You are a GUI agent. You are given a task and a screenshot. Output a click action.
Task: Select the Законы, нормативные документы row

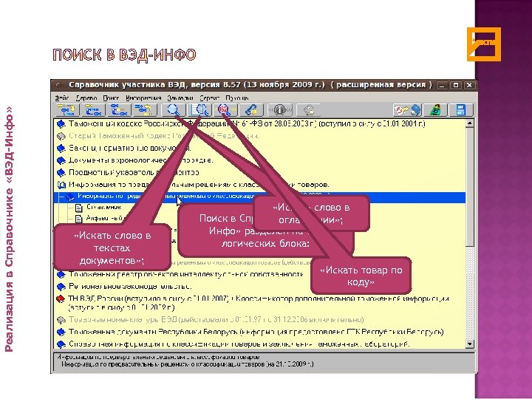pyautogui.click(x=129, y=149)
